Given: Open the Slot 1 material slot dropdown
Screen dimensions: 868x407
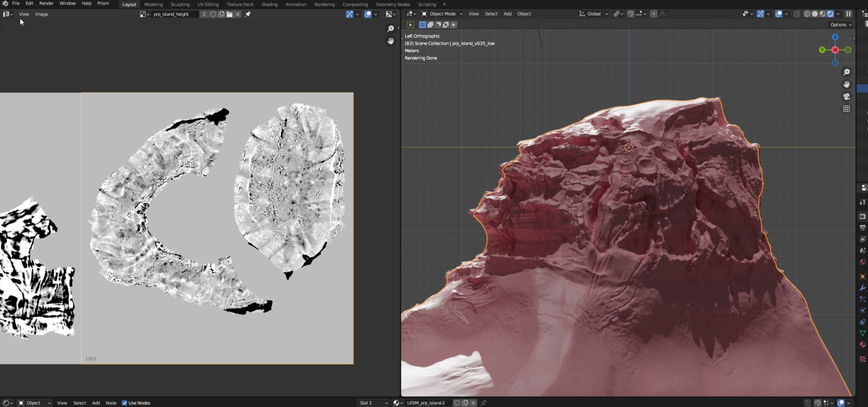Looking at the screenshot, I should (374, 403).
